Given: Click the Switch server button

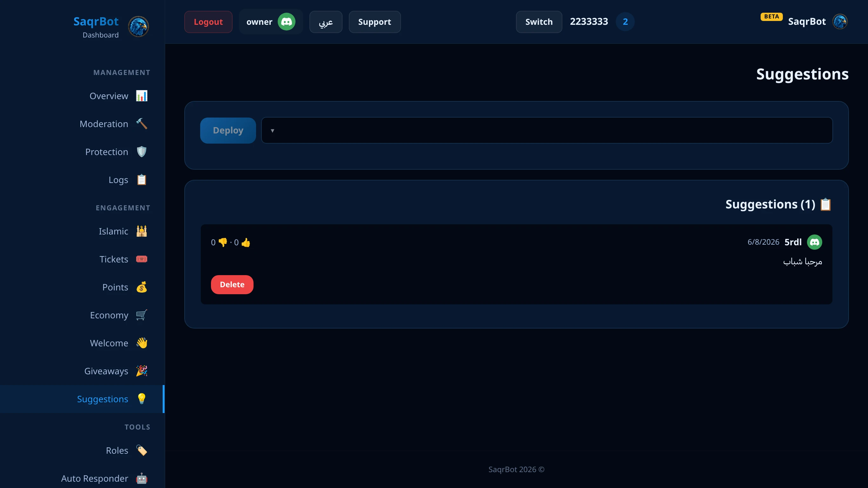Looking at the screenshot, I should pos(539,22).
